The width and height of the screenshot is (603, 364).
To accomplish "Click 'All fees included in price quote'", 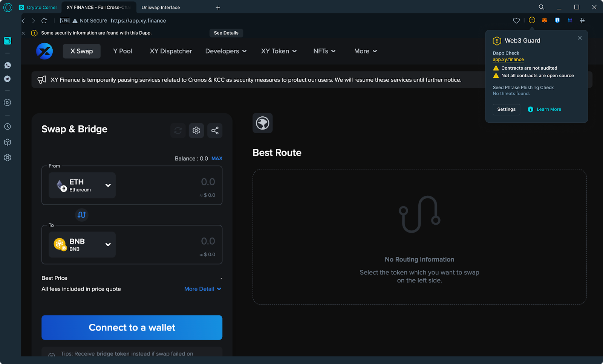I will (x=81, y=289).
